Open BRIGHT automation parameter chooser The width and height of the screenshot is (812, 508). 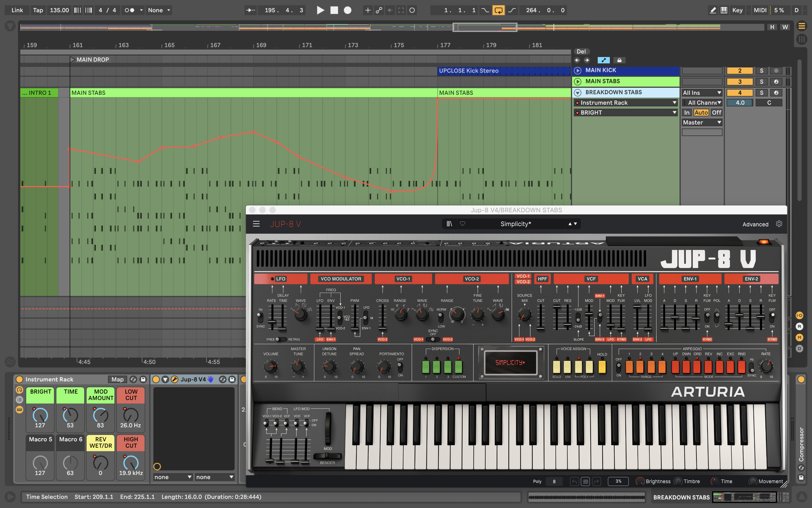626,113
